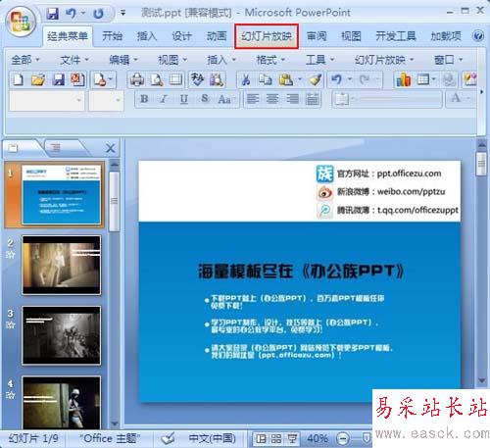Open the 开发工具 ribbon tab
This screenshot has height=448, width=490.
(396, 36)
